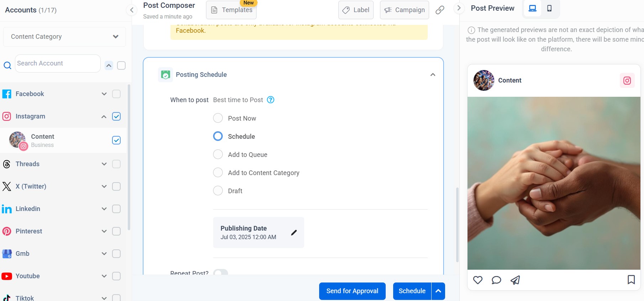Click the blue Schedule button
Screen dimensions: 644x301
pyautogui.click(x=412, y=291)
